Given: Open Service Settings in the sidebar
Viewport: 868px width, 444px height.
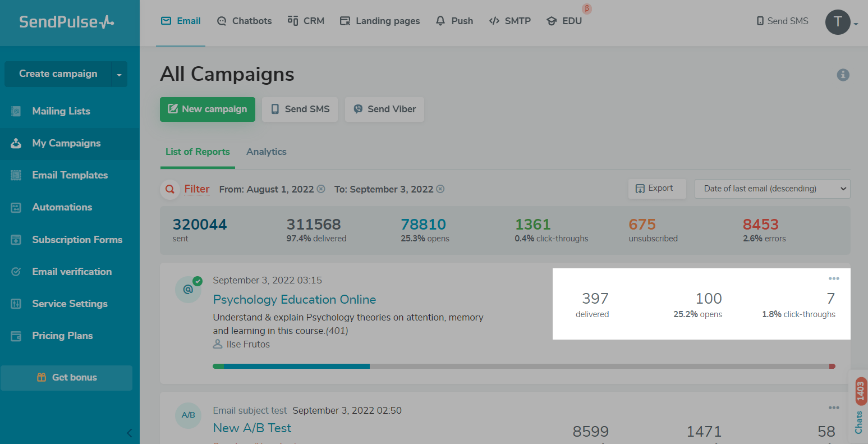Looking at the screenshot, I should (x=70, y=304).
